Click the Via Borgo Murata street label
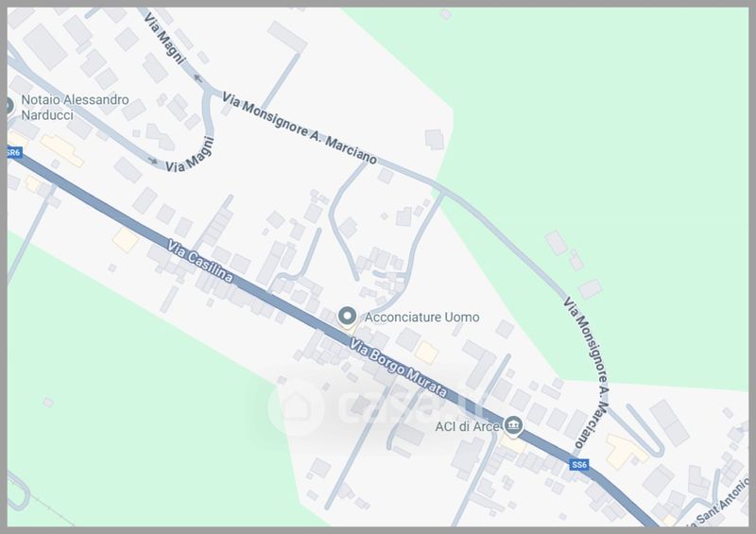The image size is (756, 534). click(398, 368)
